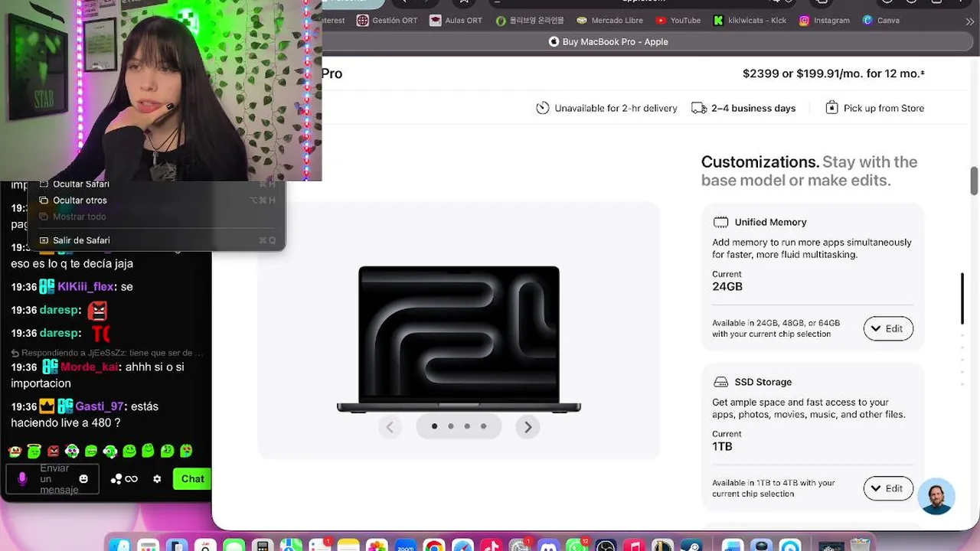Edit SSD Storage configuration

(x=888, y=488)
